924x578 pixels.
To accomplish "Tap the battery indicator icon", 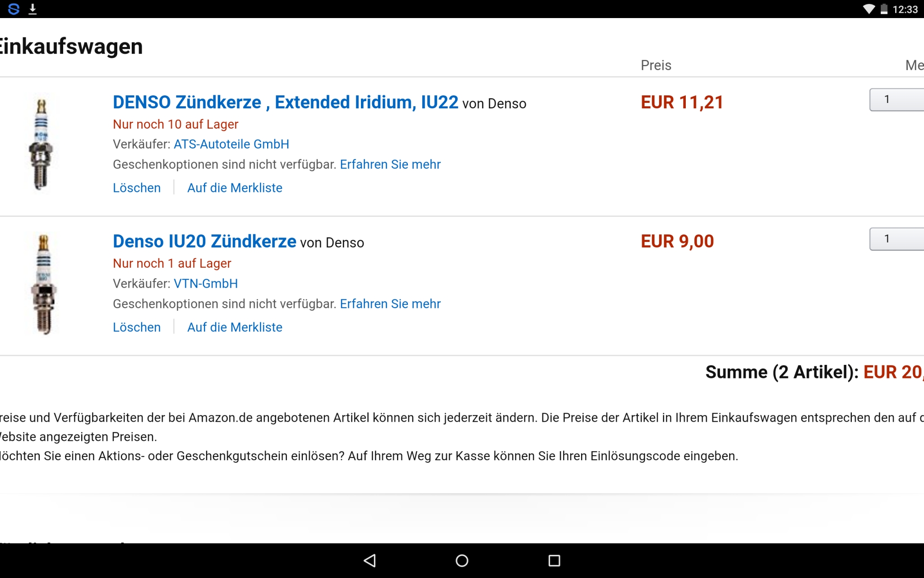I will pyautogui.click(x=884, y=9).
